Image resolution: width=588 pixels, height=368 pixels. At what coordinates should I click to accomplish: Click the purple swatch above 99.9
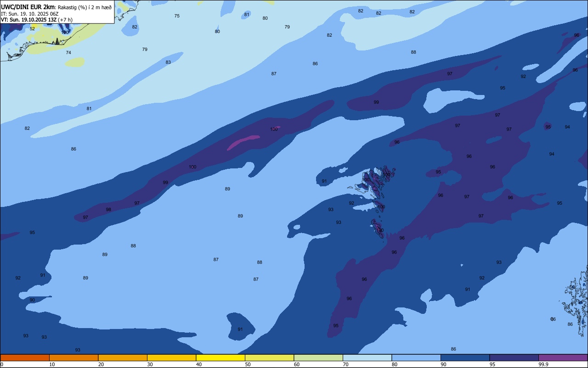(563, 357)
